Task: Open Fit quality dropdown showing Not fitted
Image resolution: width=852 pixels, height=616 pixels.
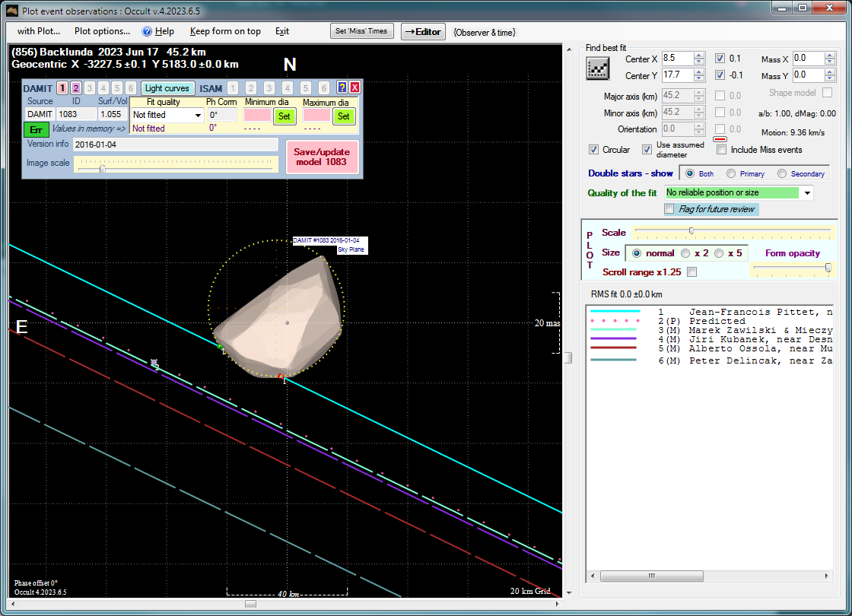Action: click(198, 115)
